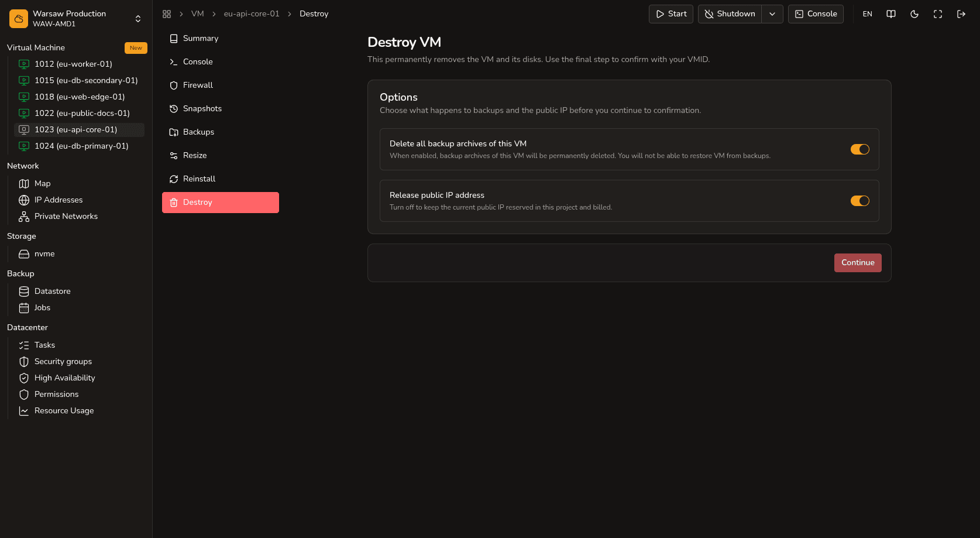Open Resource Usage under Datacenter
This screenshot has height=538, width=980.
pyautogui.click(x=79, y=411)
